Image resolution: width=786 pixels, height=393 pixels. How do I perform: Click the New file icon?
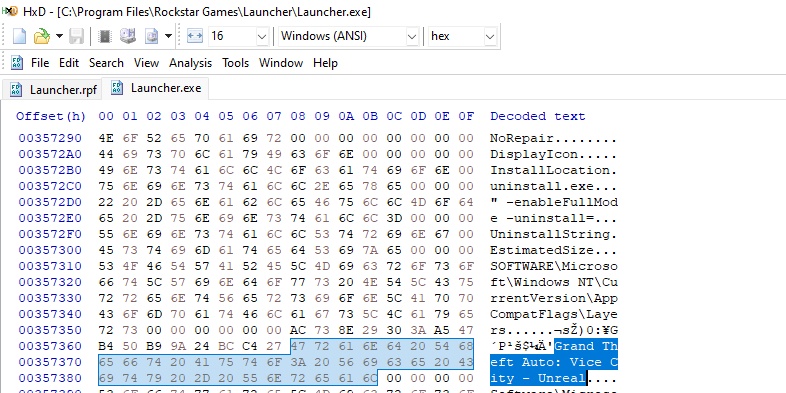(20, 36)
